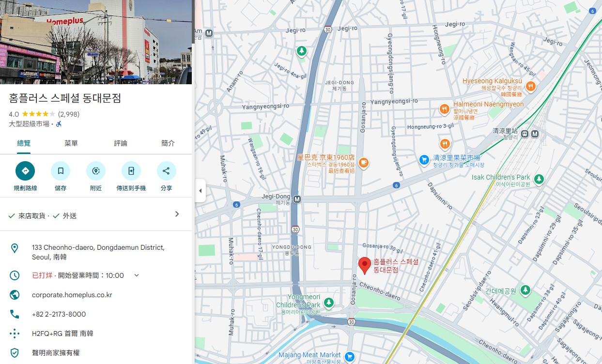Open the 分享 share icon
The height and width of the screenshot is (364, 602).
click(x=166, y=170)
